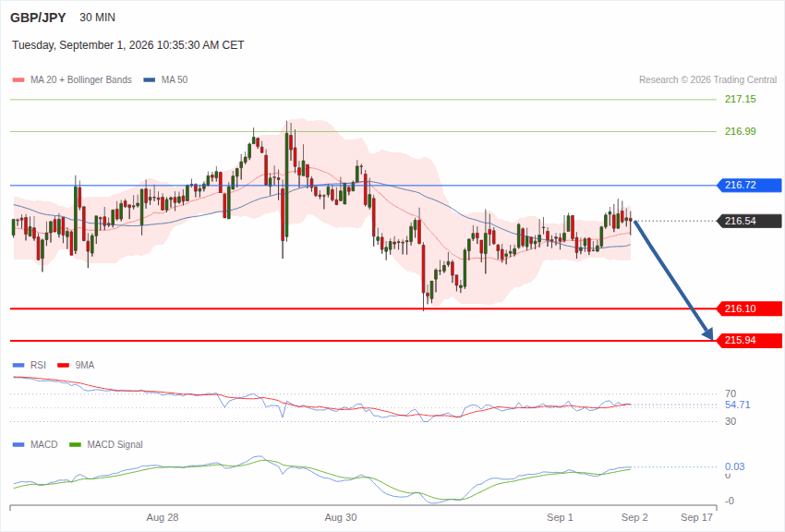Click the red 9MA legend marker
This screenshot has height=532, width=785.
64,366
